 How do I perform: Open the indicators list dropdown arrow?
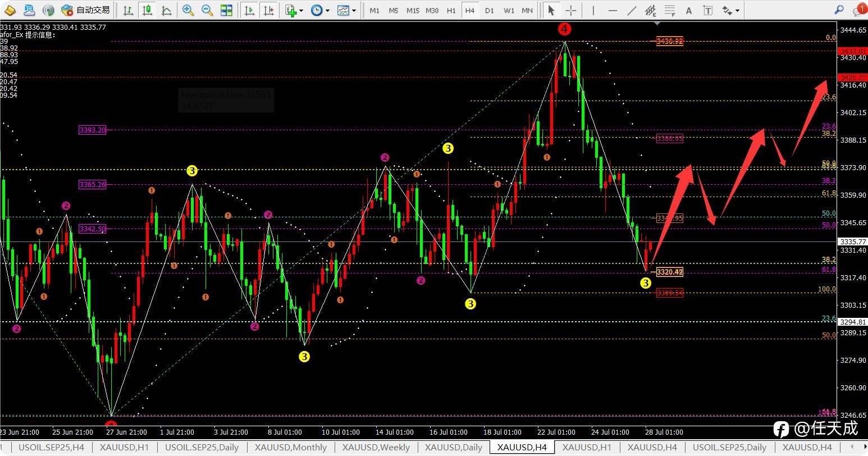coord(301,11)
